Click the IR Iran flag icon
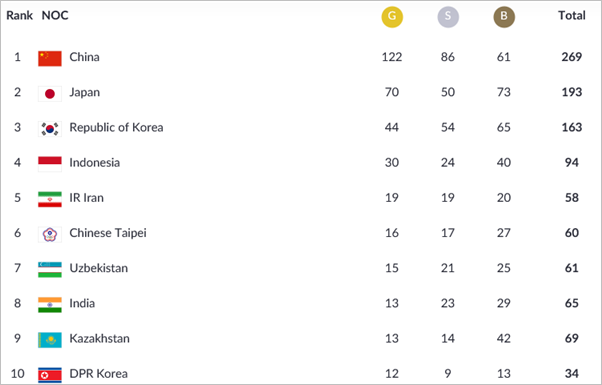This screenshot has height=385, width=602. 50,199
